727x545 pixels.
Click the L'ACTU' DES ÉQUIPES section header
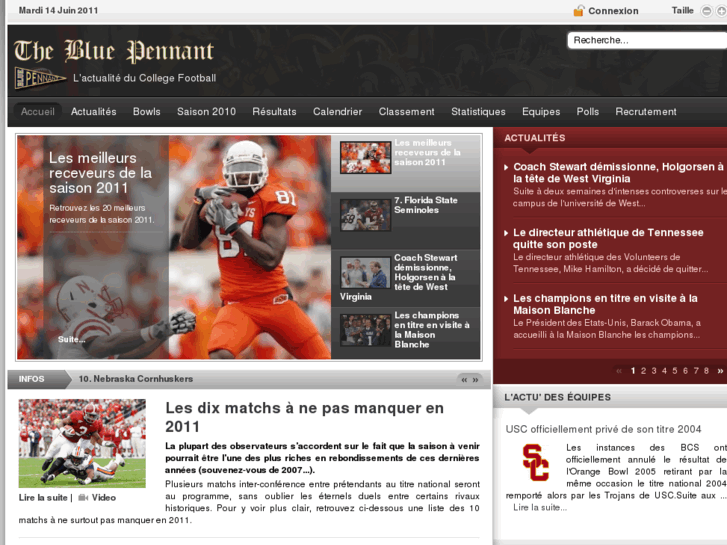pyautogui.click(x=558, y=398)
